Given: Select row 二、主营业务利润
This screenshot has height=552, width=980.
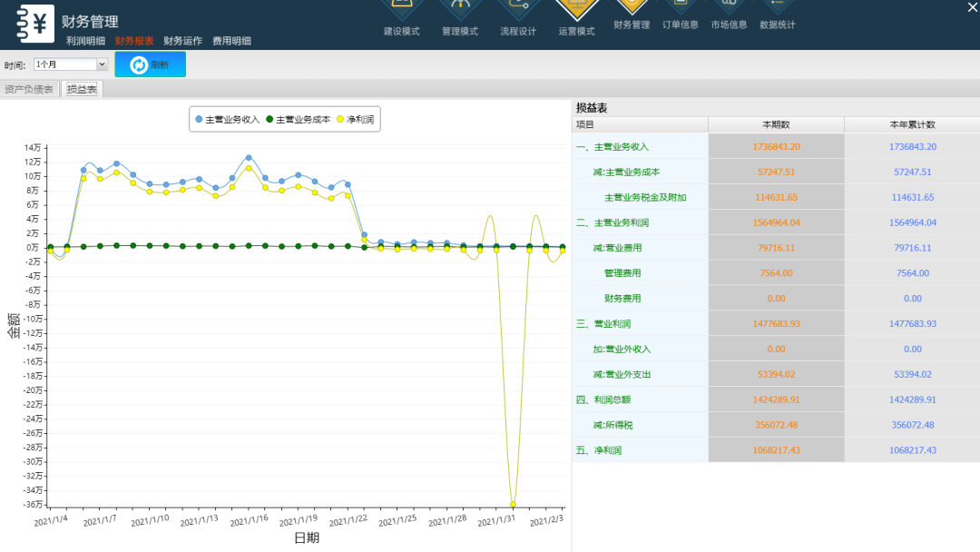Looking at the screenshot, I should click(776, 222).
